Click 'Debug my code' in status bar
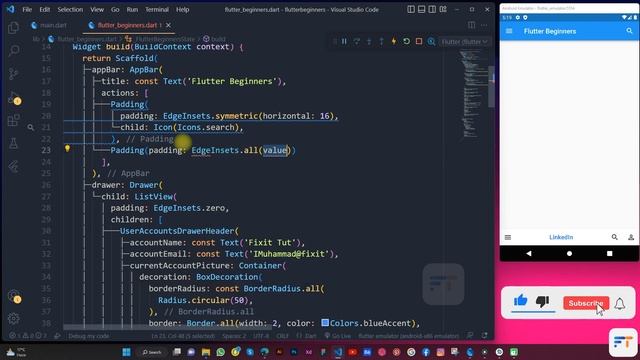Screen dimensions: 640x360 [x=89, y=336]
